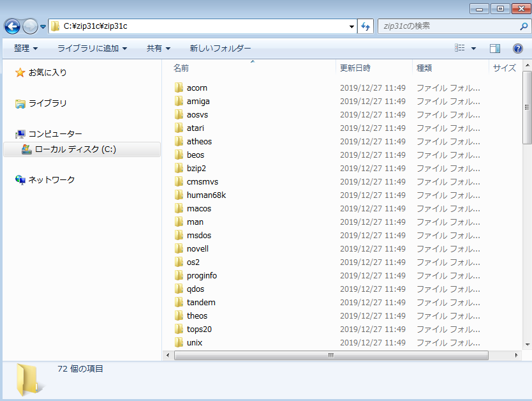
Task: Select コンピューター in navigation pane
Action: tap(48, 134)
